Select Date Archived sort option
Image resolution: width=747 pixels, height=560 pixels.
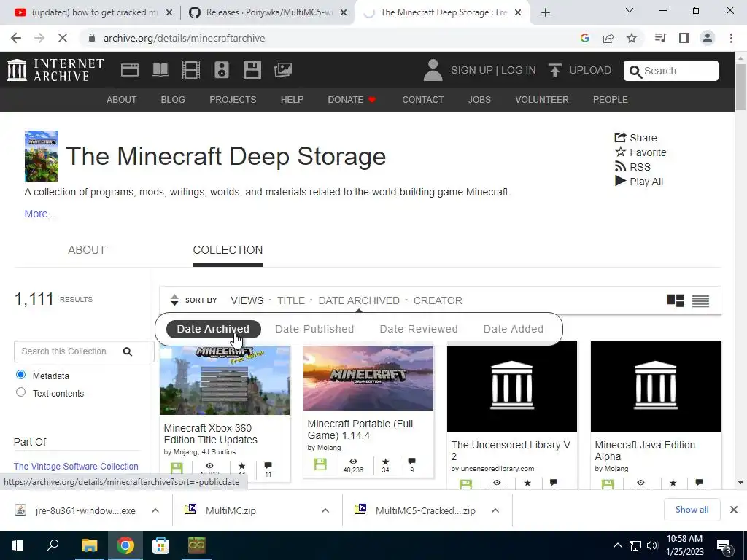pos(214,329)
